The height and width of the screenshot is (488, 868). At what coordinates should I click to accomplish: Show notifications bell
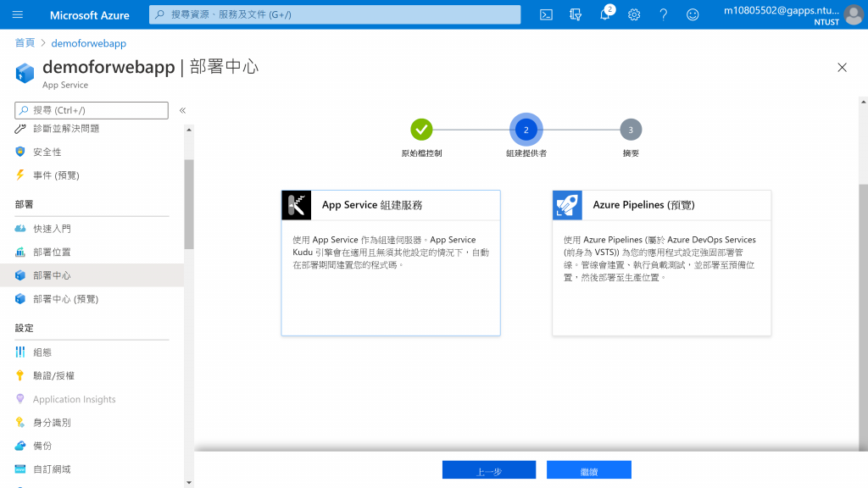605,15
